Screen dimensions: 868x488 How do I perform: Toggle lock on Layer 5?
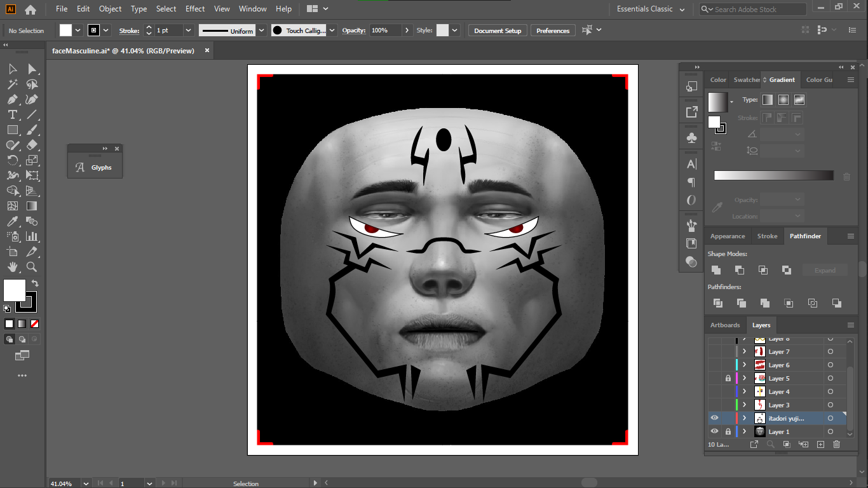pos(728,378)
